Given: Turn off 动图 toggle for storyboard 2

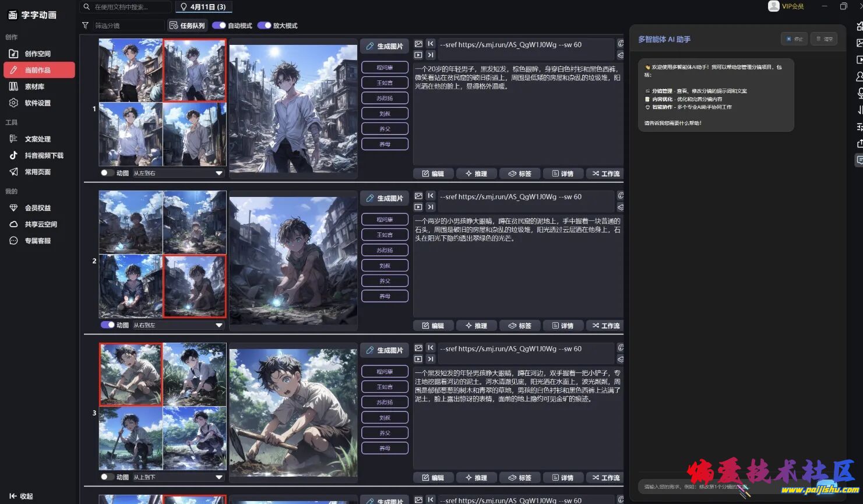Looking at the screenshot, I should (x=107, y=325).
